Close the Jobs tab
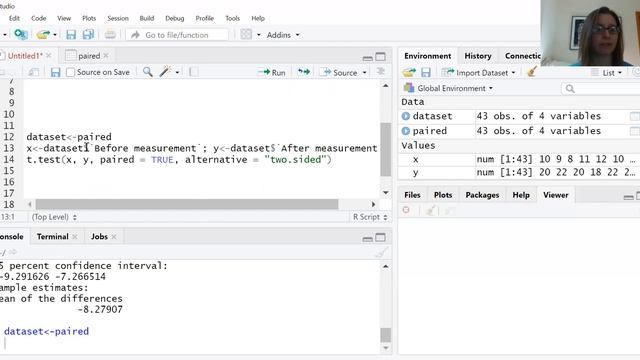This screenshot has height=360, width=640. pos(114,237)
